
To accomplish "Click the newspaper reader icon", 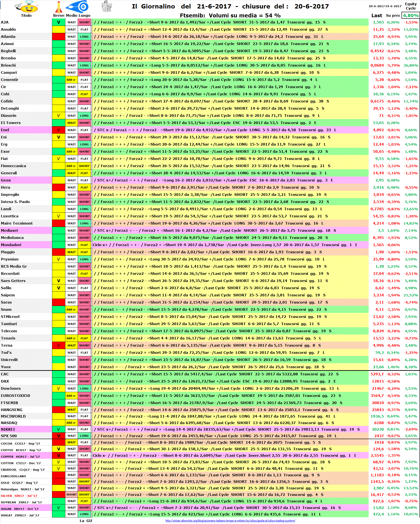I will click(x=106, y=6).
